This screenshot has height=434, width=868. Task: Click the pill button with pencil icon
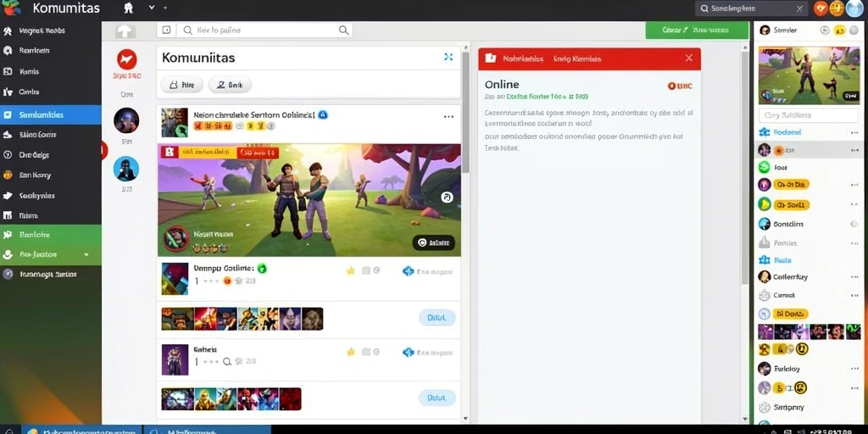tap(230, 85)
